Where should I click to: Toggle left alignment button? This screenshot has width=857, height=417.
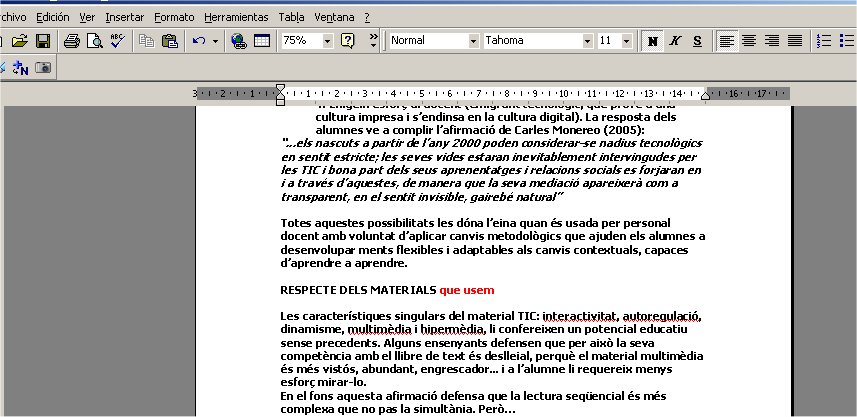pos(726,41)
